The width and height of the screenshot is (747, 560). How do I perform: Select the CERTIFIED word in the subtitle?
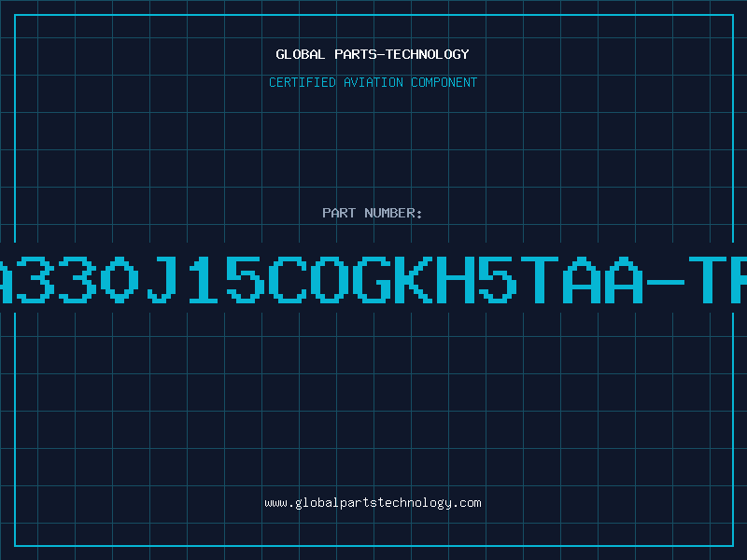click(x=303, y=82)
